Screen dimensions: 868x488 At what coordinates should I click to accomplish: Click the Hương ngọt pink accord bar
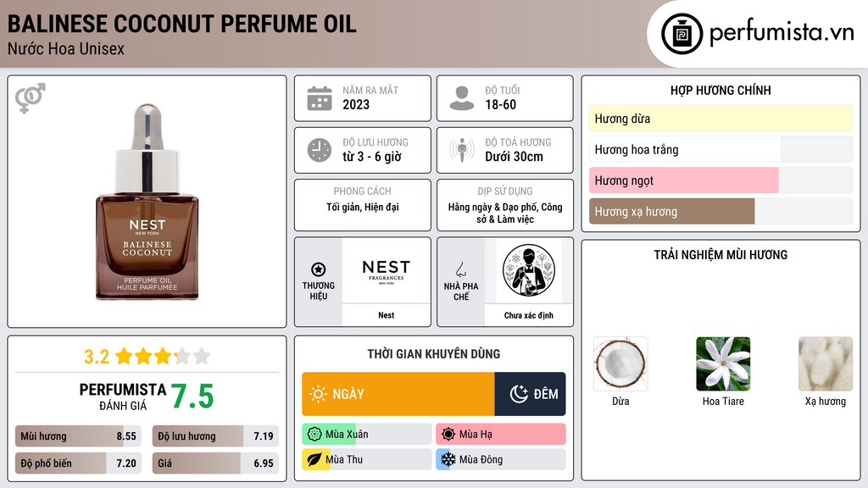[721, 180]
